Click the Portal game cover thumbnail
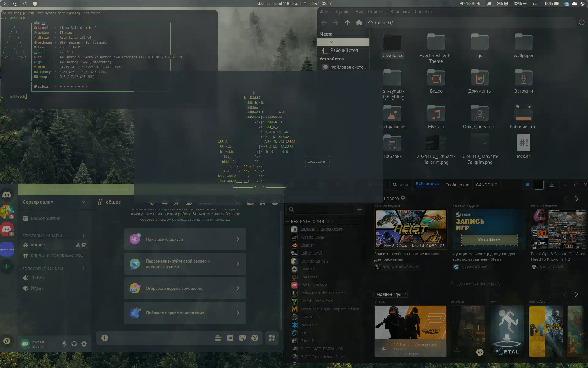588x368 pixels. pos(507,331)
